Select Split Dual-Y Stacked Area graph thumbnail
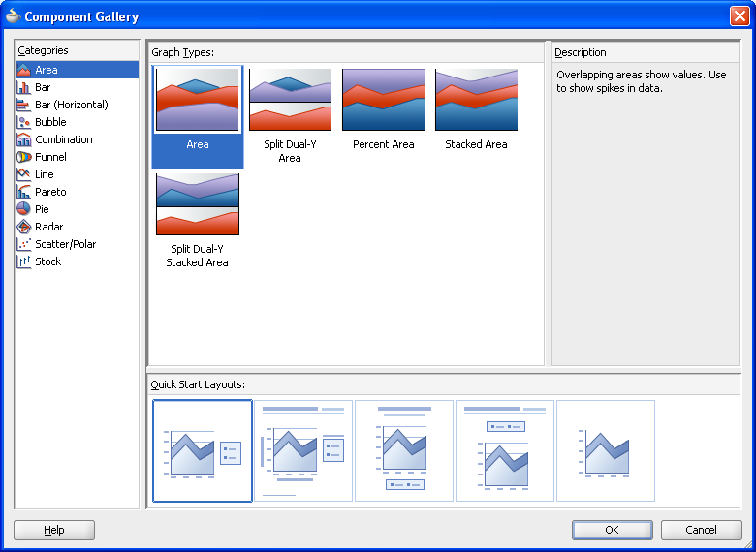756x552 pixels. [x=198, y=204]
